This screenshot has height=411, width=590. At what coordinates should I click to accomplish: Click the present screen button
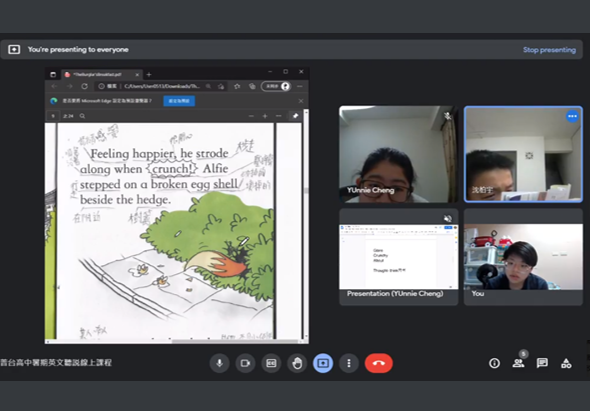click(x=323, y=363)
